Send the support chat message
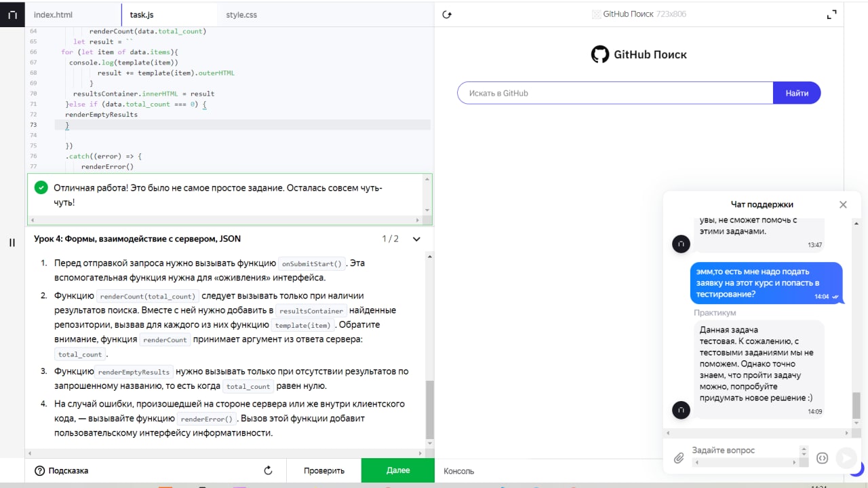Viewport: 868px width, 488px height. 846,458
